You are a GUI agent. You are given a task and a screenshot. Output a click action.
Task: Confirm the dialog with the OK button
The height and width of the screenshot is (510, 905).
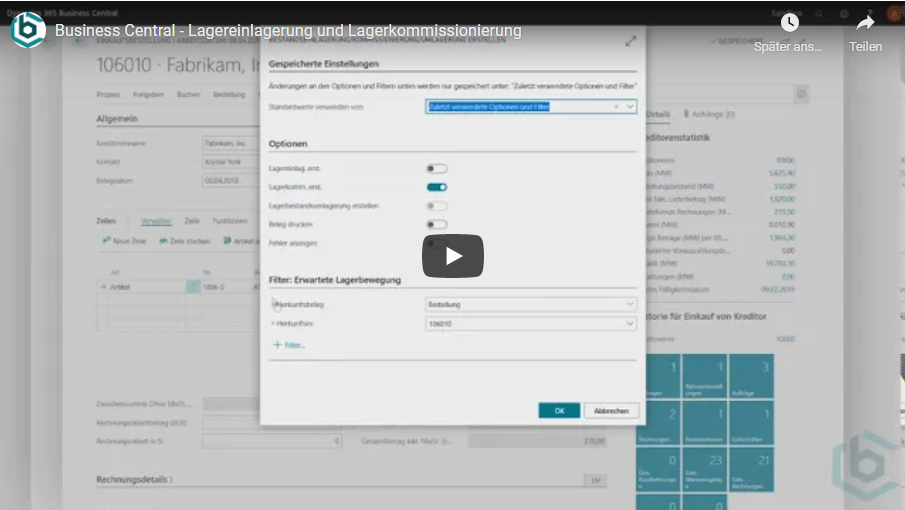tap(559, 411)
